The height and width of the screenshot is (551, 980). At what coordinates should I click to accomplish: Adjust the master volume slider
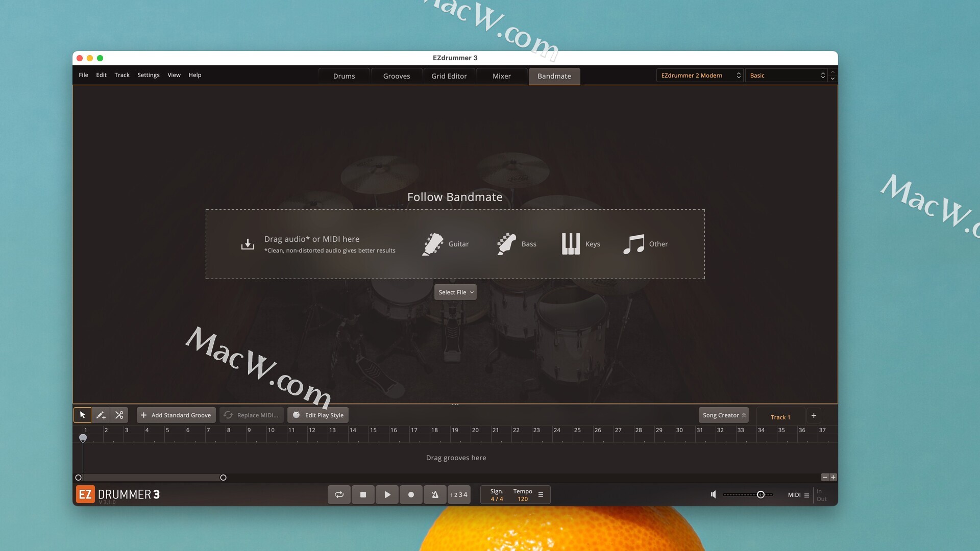pyautogui.click(x=748, y=494)
